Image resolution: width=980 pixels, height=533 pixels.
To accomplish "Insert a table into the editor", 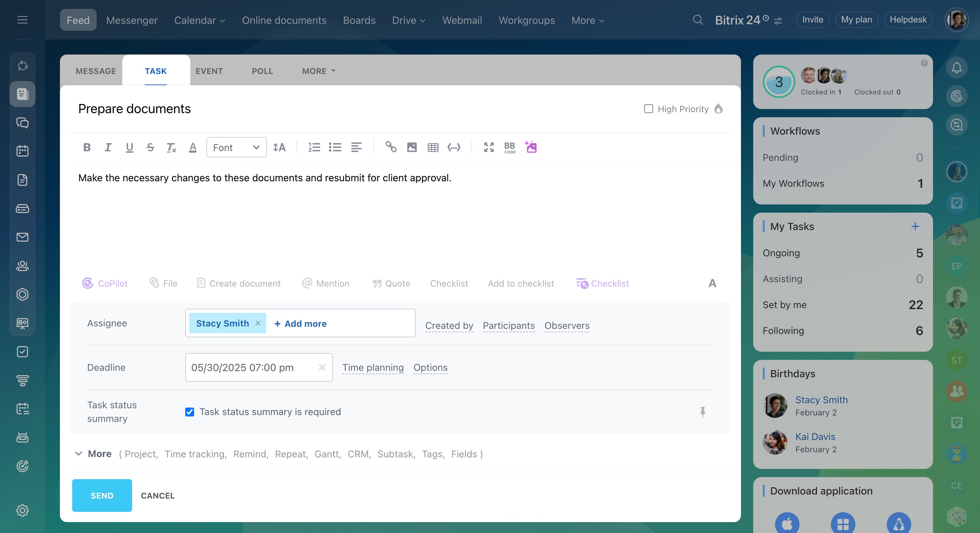I will 432,147.
